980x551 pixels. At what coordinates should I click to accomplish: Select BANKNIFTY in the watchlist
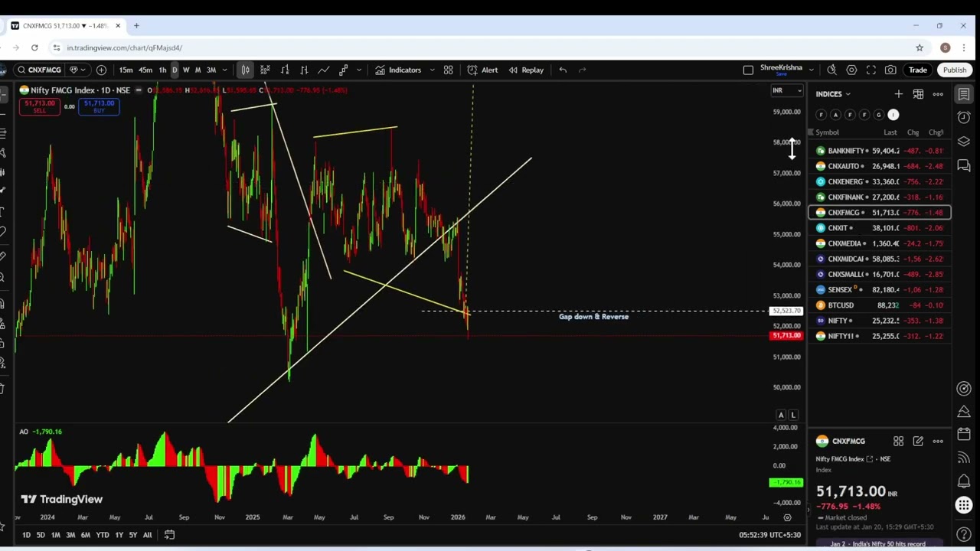click(x=880, y=151)
